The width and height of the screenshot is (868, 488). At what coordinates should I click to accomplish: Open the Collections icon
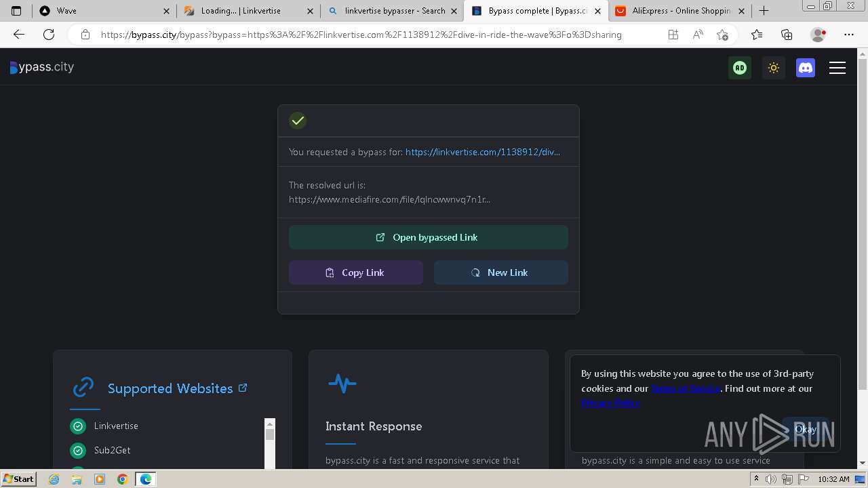[x=787, y=35]
